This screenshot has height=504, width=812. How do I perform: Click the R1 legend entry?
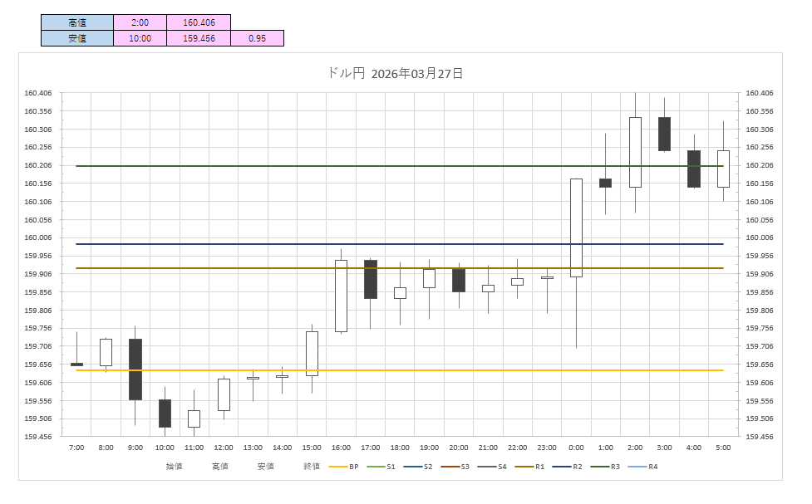coord(533,467)
